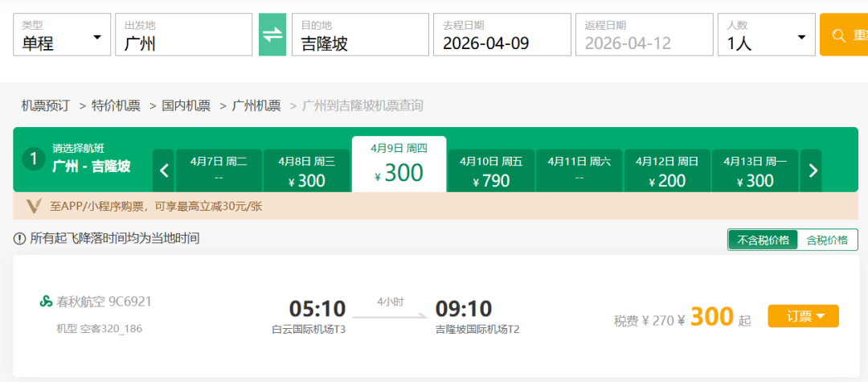Screen dimensions: 868x382
Task: Open the 机票预订 breadcrumb link
Action: [x=45, y=105]
